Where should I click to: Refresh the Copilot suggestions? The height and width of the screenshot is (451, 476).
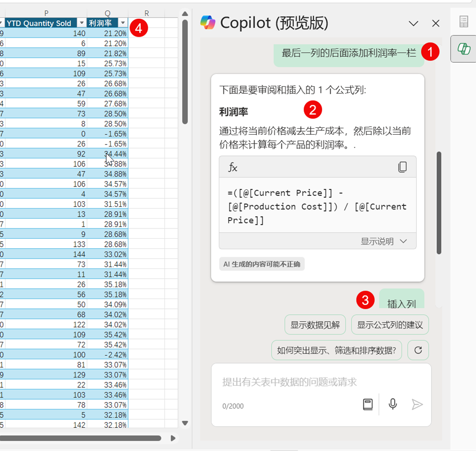click(x=418, y=350)
